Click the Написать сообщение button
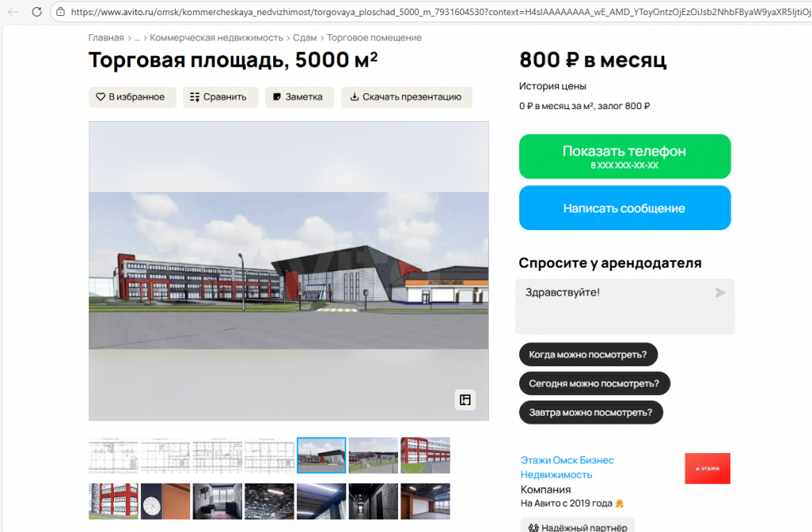Image resolution: width=812 pixels, height=532 pixels. click(624, 207)
